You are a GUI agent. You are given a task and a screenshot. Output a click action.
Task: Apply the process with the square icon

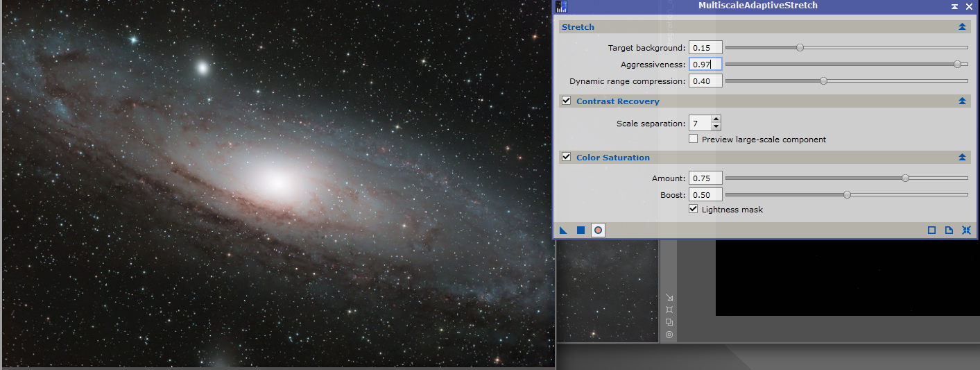pos(581,230)
